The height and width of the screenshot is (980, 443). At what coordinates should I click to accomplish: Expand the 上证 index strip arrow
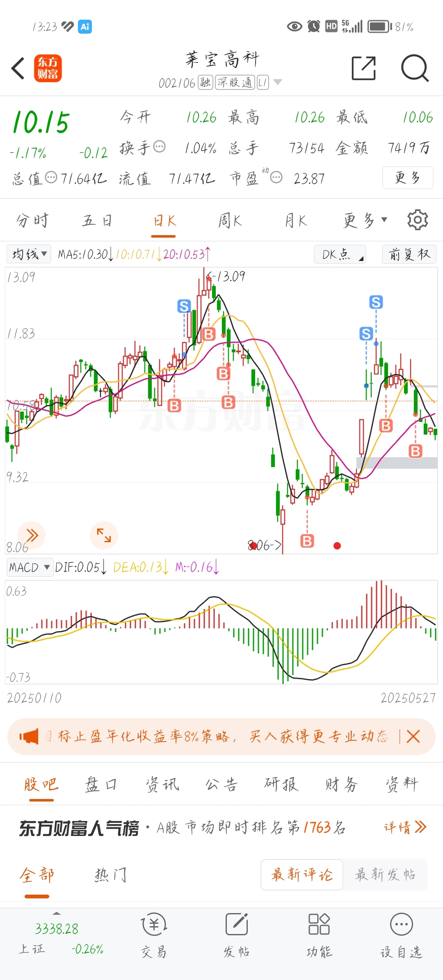57,913
